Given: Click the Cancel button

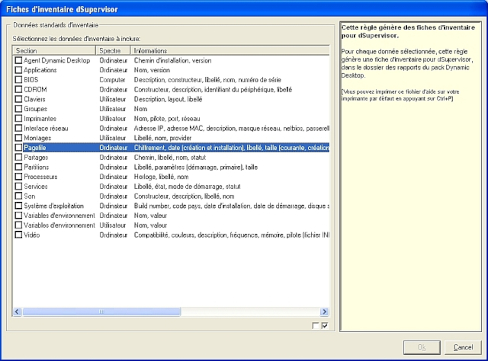Looking at the screenshot, I should [x=463, y=347].
